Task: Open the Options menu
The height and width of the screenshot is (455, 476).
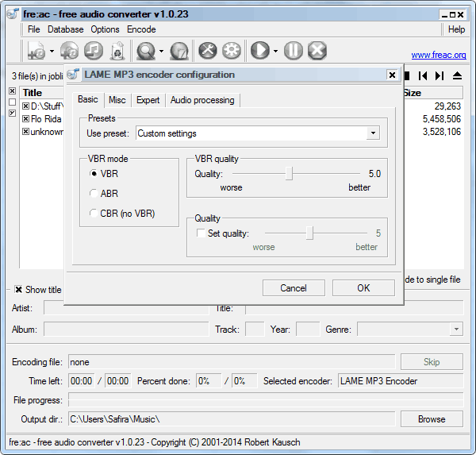Action: point(105,29)
